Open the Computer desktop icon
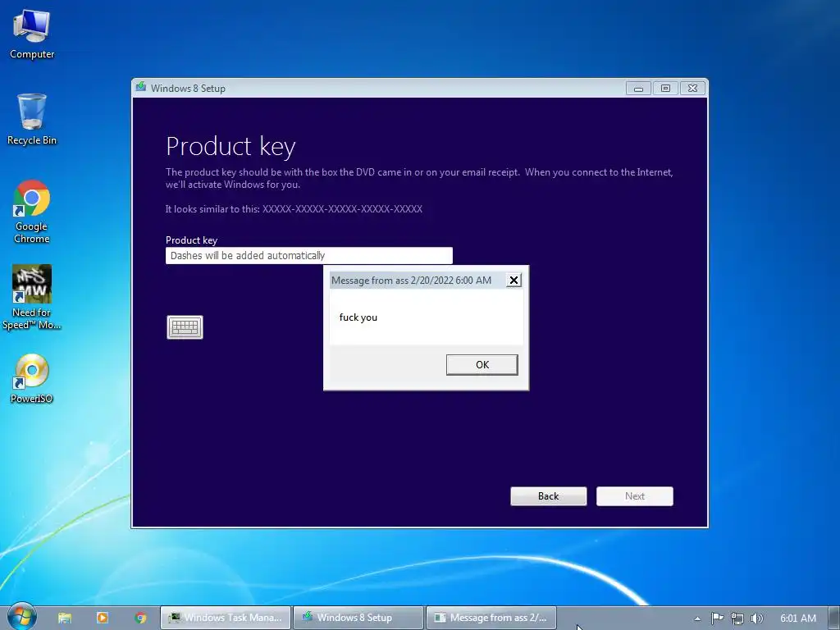 pyautogui.click(x=32, y=33)
